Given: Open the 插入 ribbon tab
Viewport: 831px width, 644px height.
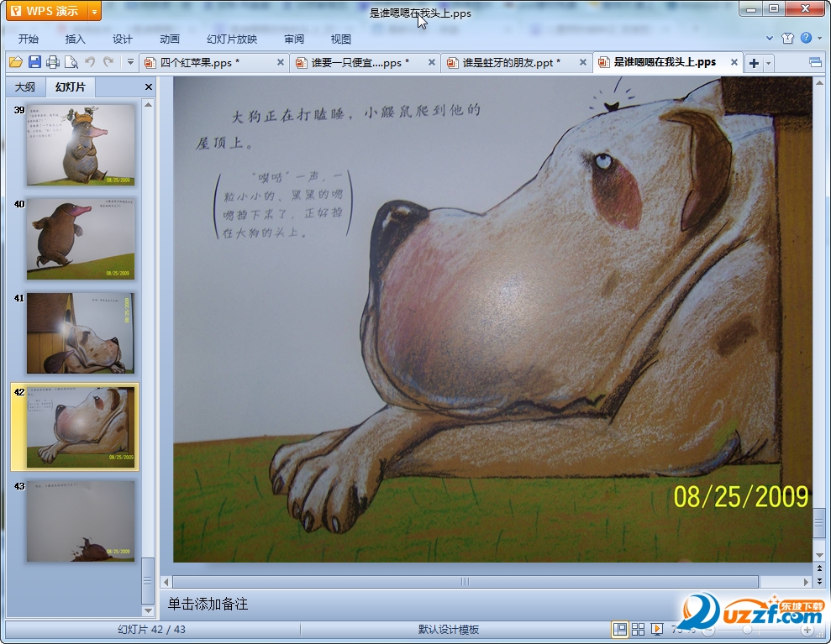Looking at the screenshot, I should [x=75, y=39].
